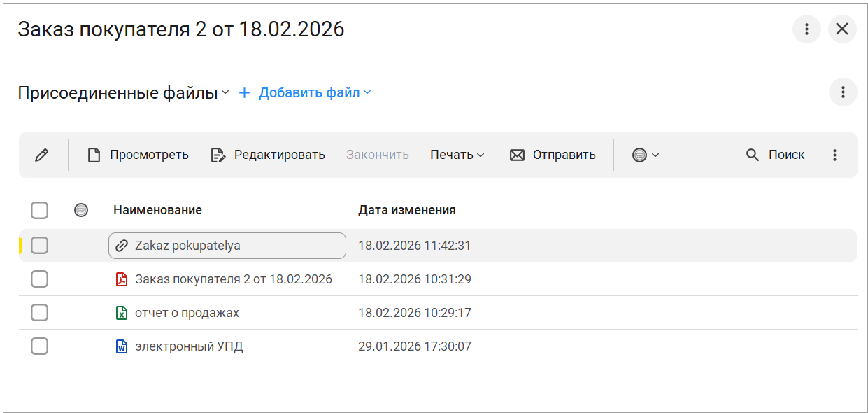Click the link icon beside Zakaz pokupatelya
This screenshot has width=868, height=413.
click(x=122, y=246)
